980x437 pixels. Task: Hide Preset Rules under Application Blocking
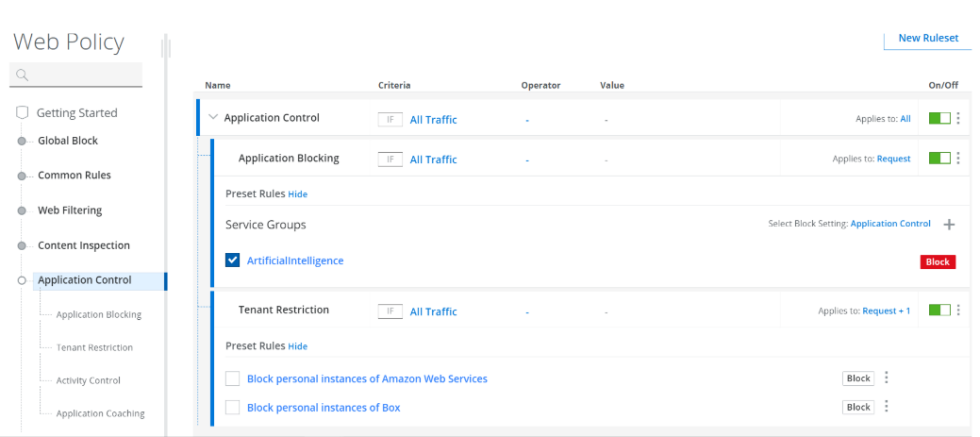[x=297, y=193]
